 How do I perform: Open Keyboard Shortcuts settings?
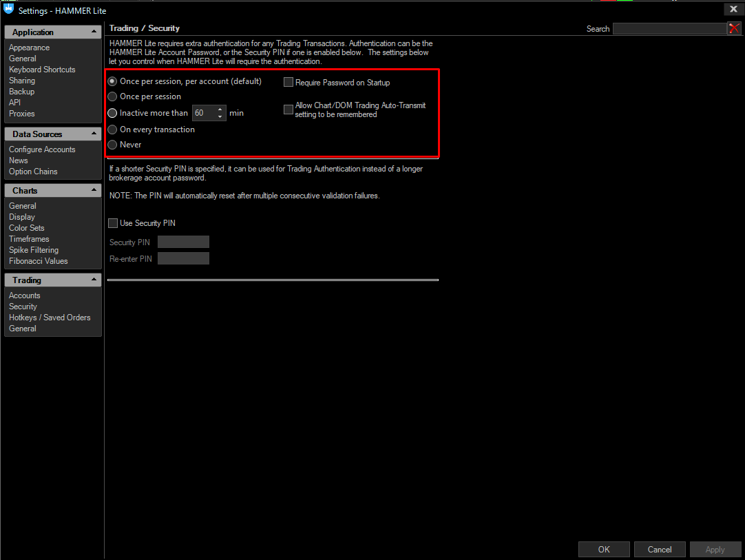point(42,70)
